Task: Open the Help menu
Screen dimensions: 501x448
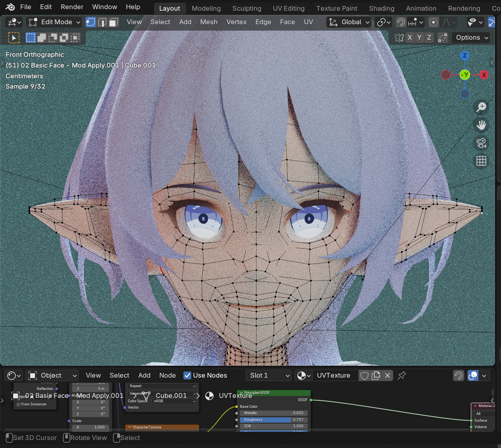Action: [133, 7]
